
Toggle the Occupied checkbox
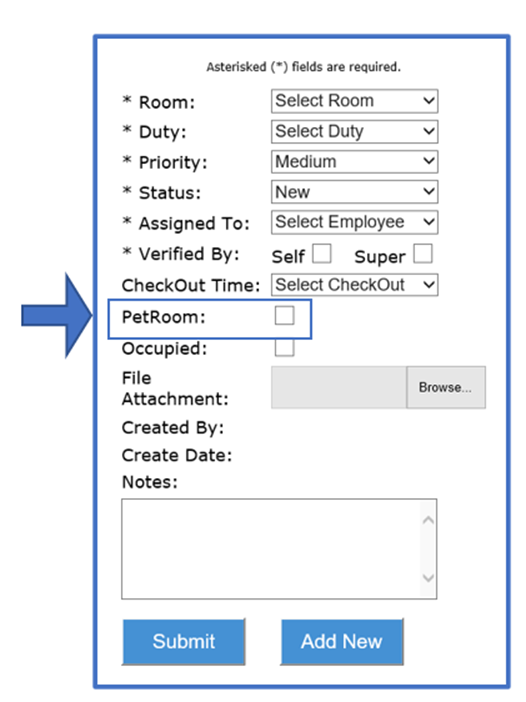[x=285, y=348]
